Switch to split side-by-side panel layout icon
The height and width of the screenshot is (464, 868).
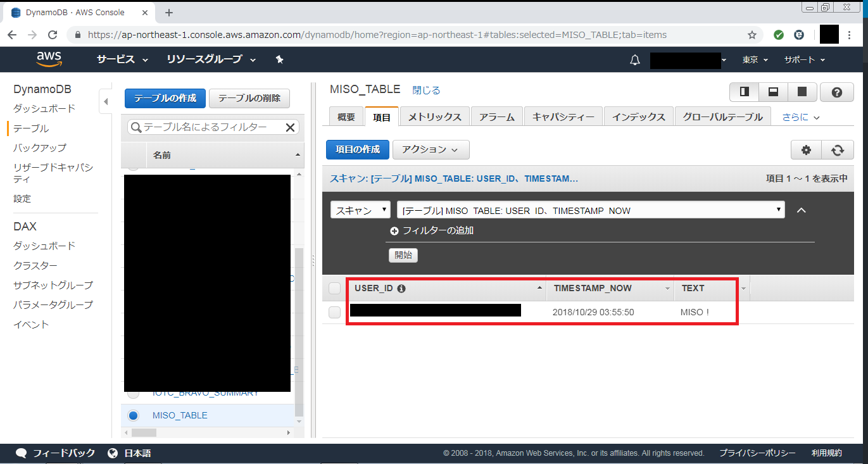pos(745,92)
